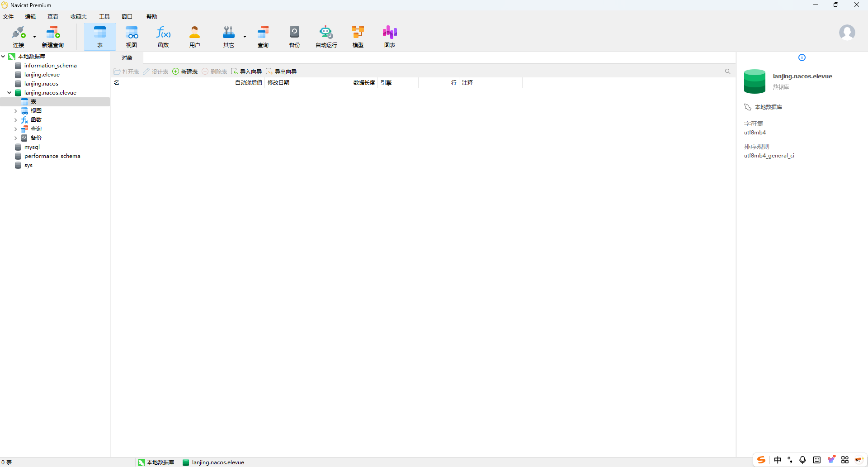This screenshot has width=868, height=467.
Task: Click 本地数据库 in the status bar
Action: [x=156, y=462]
